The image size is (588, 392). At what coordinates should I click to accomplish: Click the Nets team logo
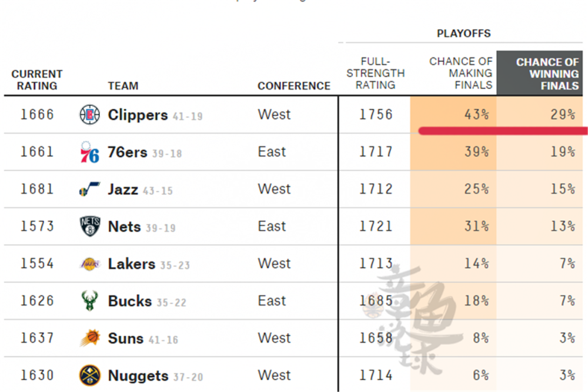coord(90,227)
